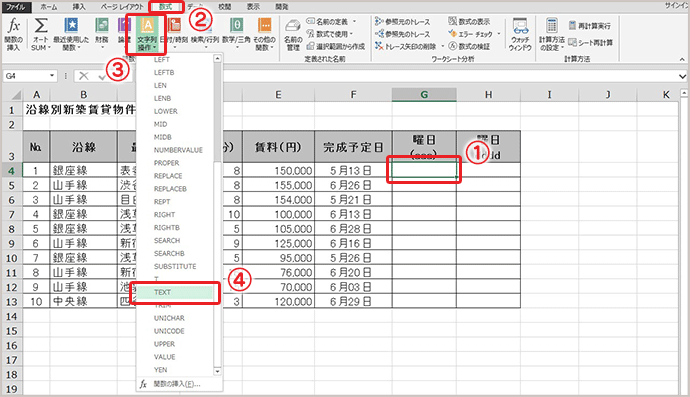The width and height of the screenshot is (690, 397).
Task: Choose SUBSTITUTE from the function list
Action: click(175, 266)
